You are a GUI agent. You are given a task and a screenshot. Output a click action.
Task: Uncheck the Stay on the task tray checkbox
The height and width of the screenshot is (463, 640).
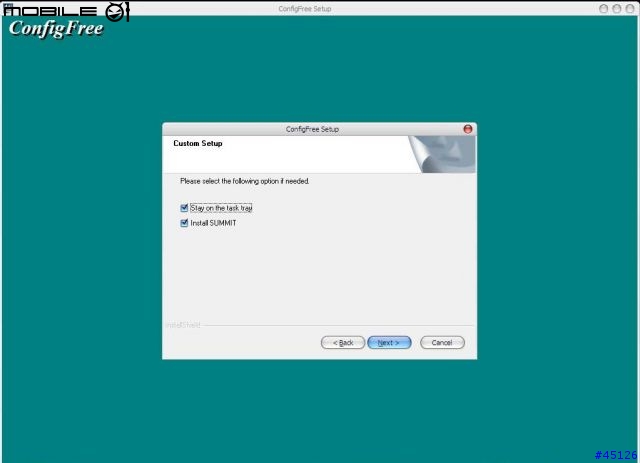(184, 208)
